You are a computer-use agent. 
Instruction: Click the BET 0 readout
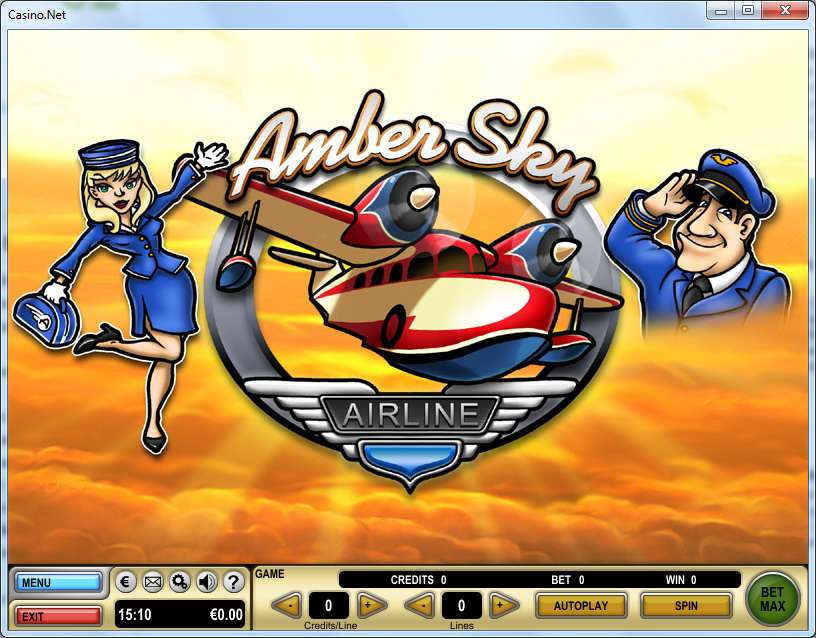568,580
